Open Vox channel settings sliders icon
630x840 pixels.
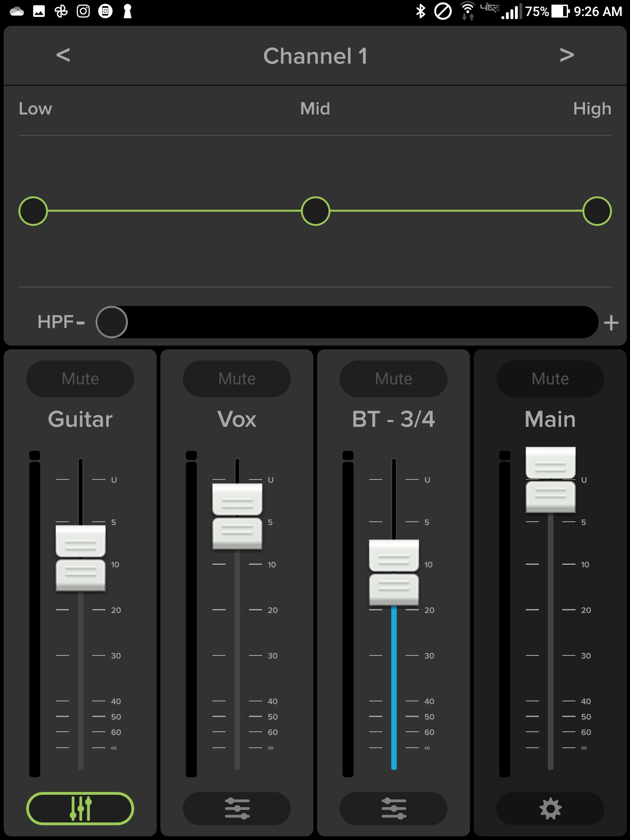pos(237,808)
